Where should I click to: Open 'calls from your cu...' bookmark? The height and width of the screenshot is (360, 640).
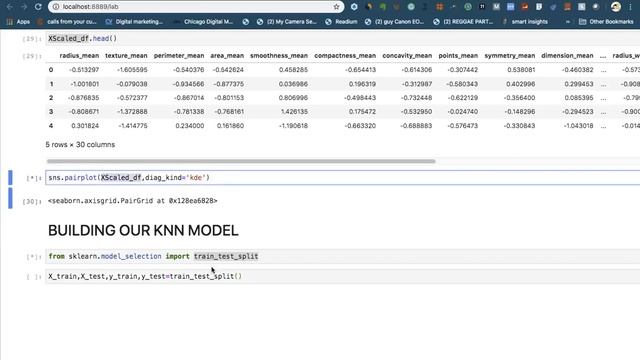point(67,22)
